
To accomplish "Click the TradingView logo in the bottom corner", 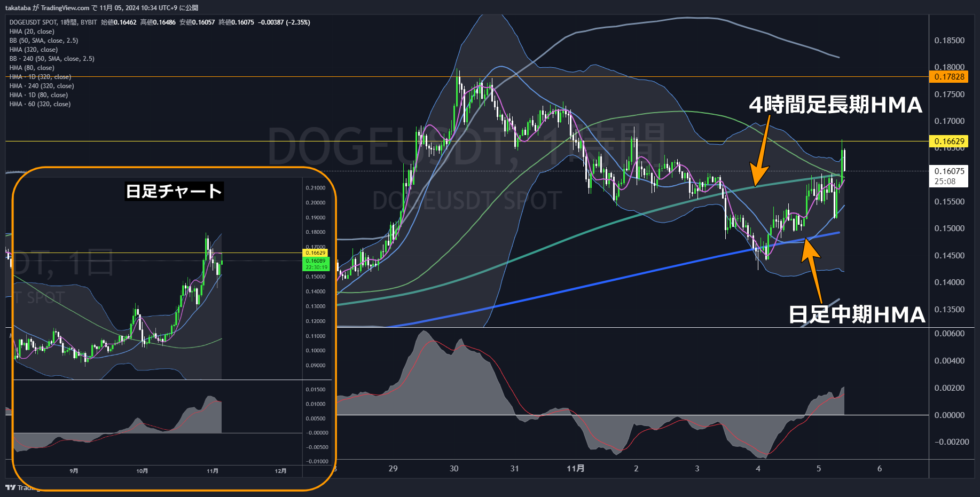I will tap(11, 487).
